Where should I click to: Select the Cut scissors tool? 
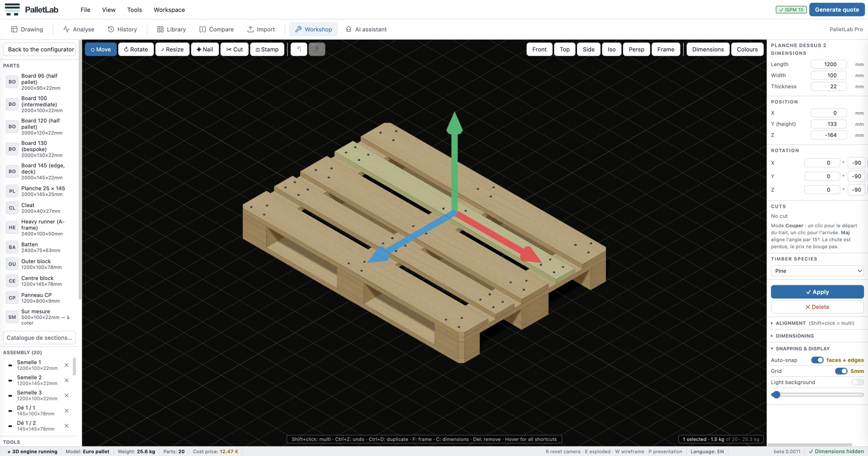[x=234, y=49]
